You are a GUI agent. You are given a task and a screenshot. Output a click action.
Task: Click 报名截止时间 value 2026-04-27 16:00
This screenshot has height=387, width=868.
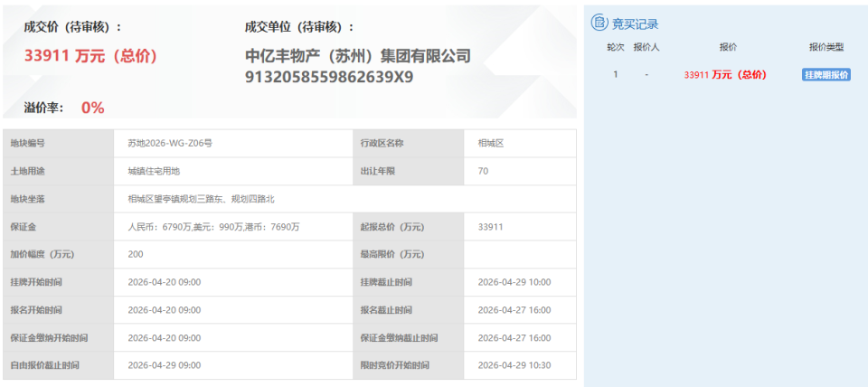[x=514, y=309]
